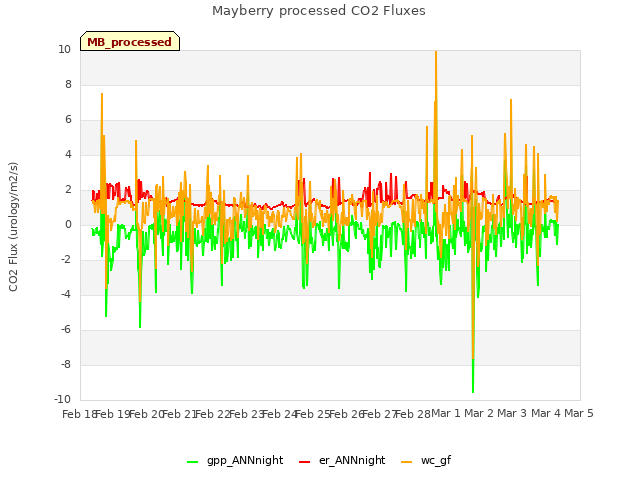The height and width of the screenshot is (480, 640).
Task: Click the green gpp_ANNnight legend swatch
Action: coord(193,462)
